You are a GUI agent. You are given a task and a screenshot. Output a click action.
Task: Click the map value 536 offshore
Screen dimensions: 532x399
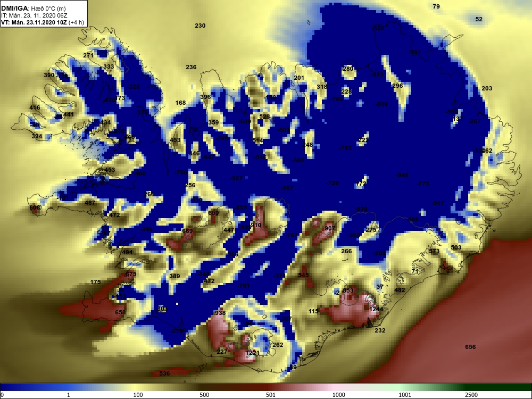pyautogui.click(x=164, y=373)
